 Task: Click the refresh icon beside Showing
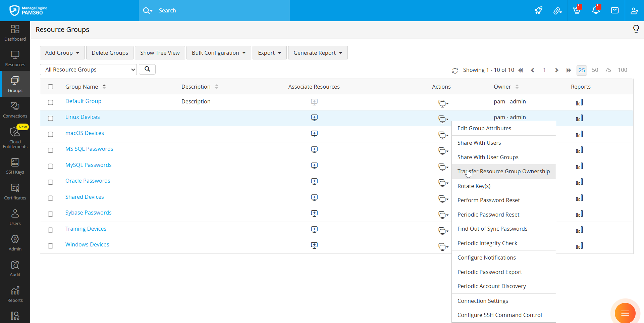click(455, 71)
